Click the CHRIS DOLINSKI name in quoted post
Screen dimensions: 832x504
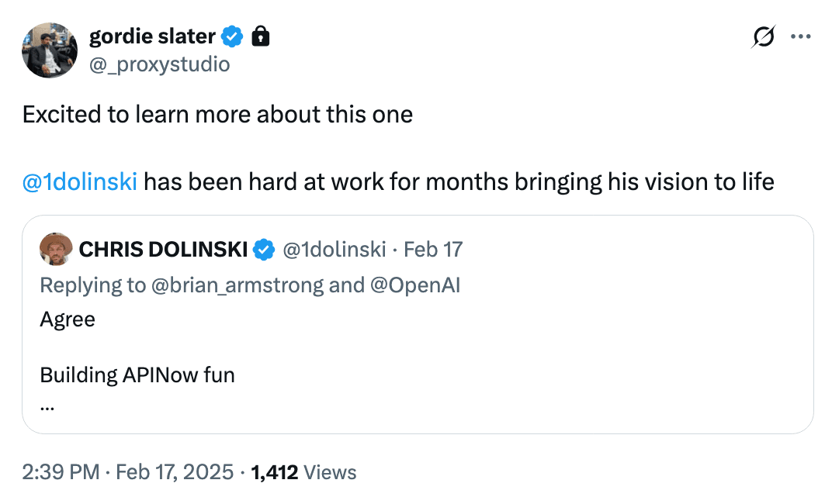163,249
